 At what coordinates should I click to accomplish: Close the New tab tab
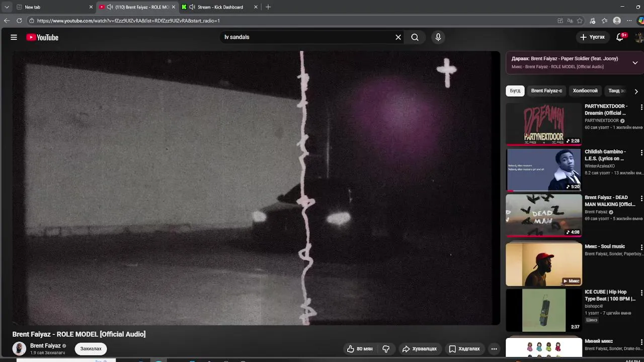coord(91,7)
